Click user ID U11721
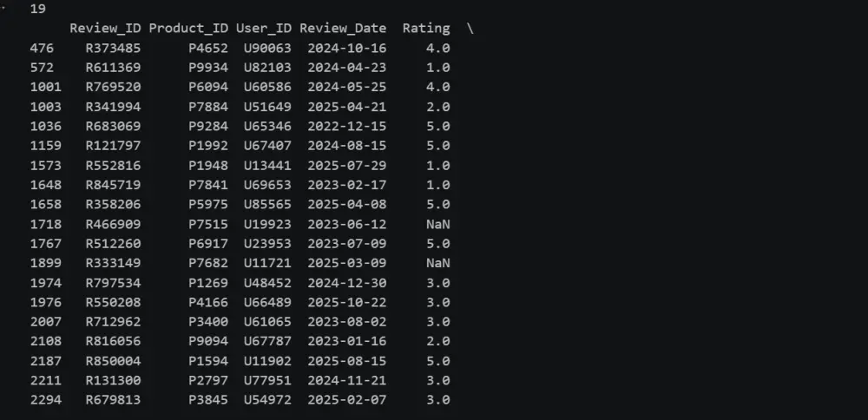The height and width of the screenshot is (420, 868). pyautogui.click(x=267, y=263)
